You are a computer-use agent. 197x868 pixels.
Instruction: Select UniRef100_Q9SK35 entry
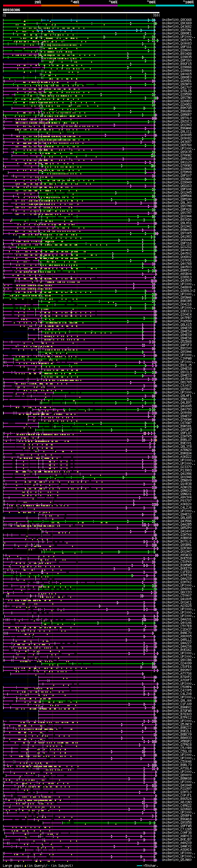coord(177,152)
